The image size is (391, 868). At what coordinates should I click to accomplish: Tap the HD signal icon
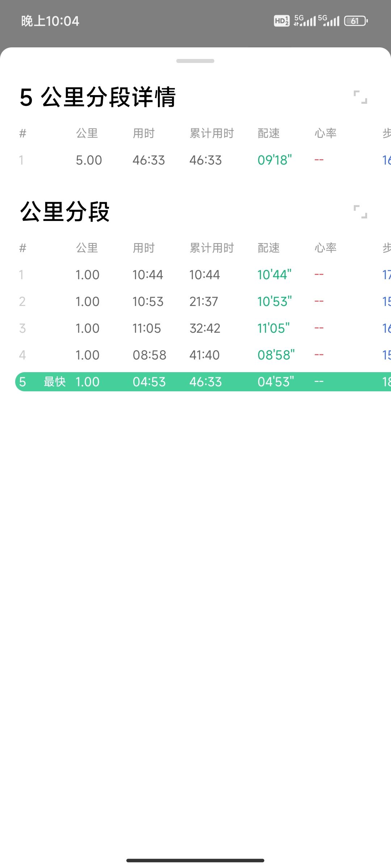pos(281,21)
